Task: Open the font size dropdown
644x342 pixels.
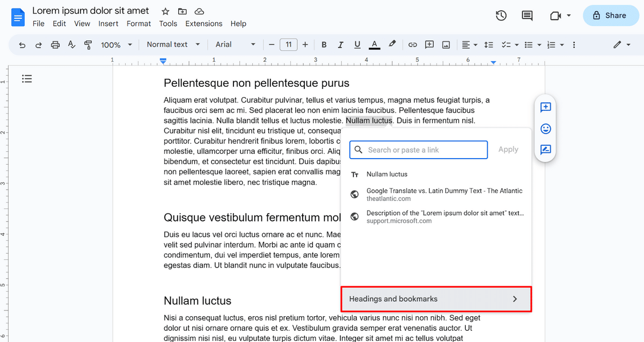Action: (288, 44)
